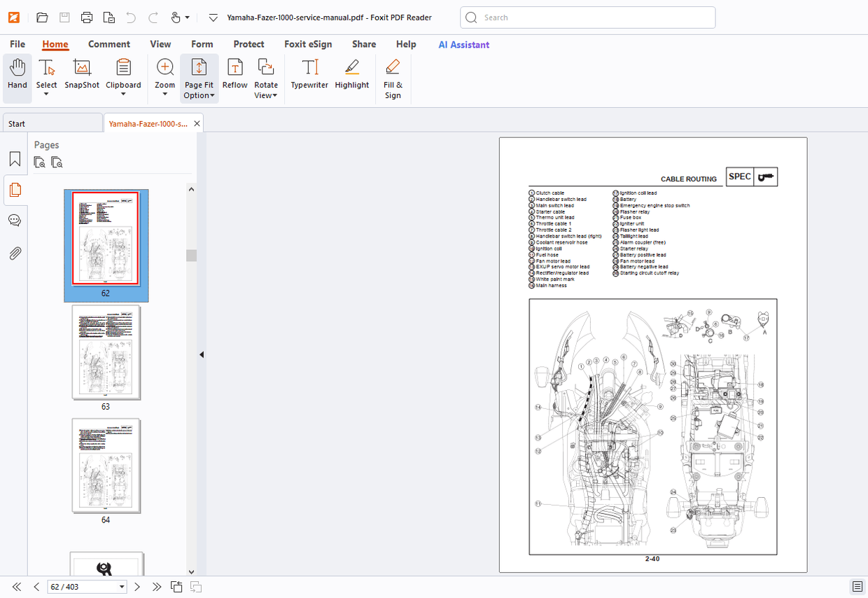Open the Attachments panel
The image size is (868, 598).
[15, 253]
